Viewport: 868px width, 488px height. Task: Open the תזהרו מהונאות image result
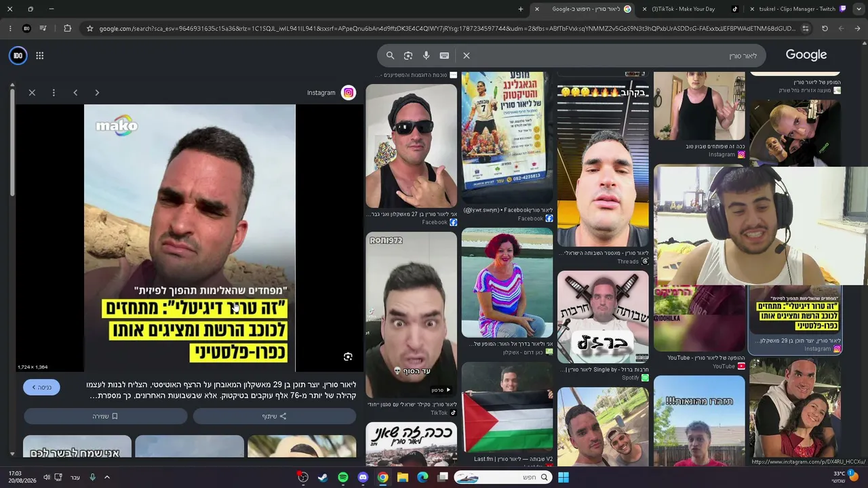click(x=699, y=421)
